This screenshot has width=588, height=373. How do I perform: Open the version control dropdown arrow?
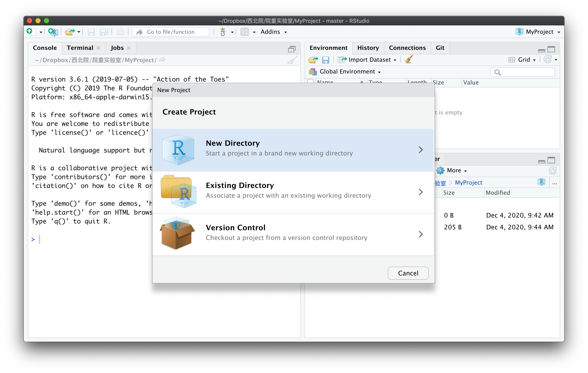pos(232,32)
